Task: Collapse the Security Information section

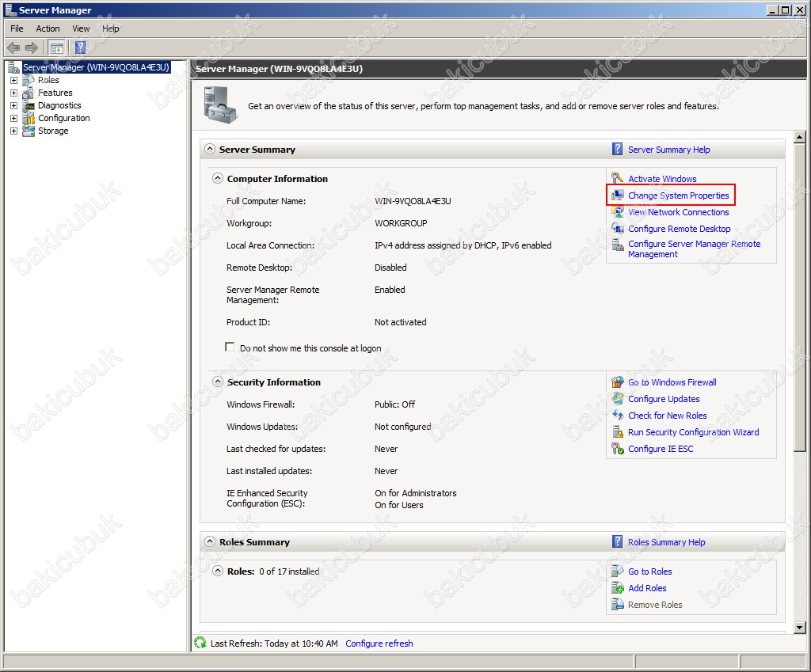Action: tap(218, 382)
